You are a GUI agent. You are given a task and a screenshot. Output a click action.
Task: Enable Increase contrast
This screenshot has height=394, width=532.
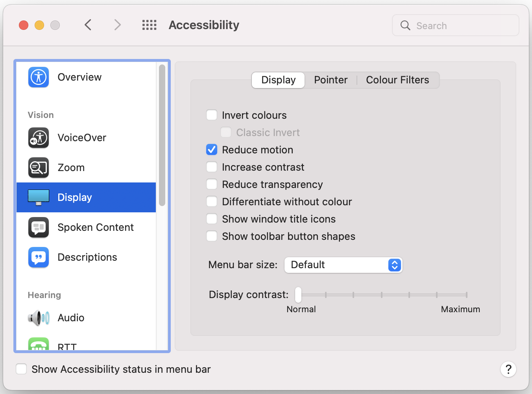click(212, 167)
